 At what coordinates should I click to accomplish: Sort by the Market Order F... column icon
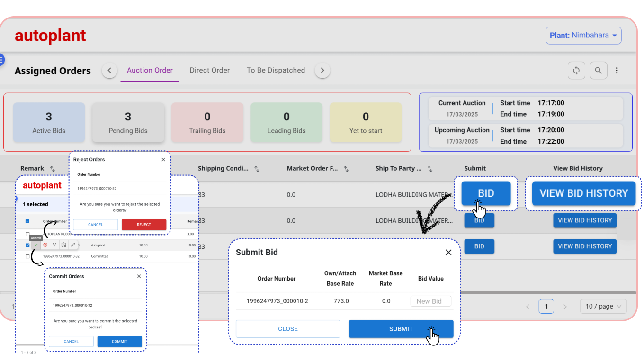tap(346, 169)
